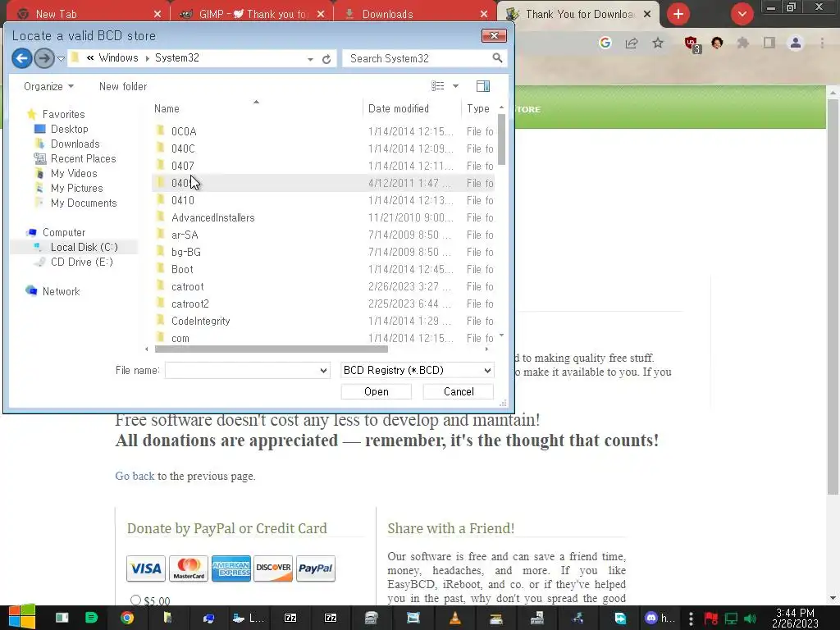Open VLC media player from the taskbar
Image resolution: width=840 pixels, height=630 pixels.
pyautogui.click(x=454, y=618)
